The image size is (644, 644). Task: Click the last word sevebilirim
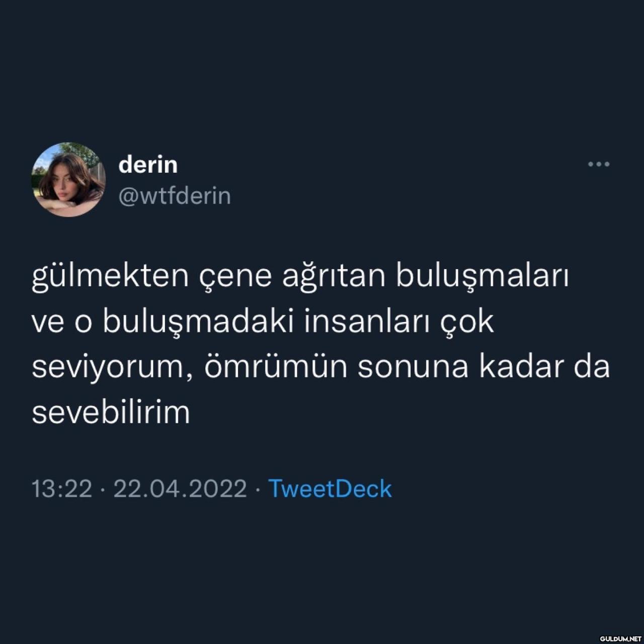tap(111, 413)
